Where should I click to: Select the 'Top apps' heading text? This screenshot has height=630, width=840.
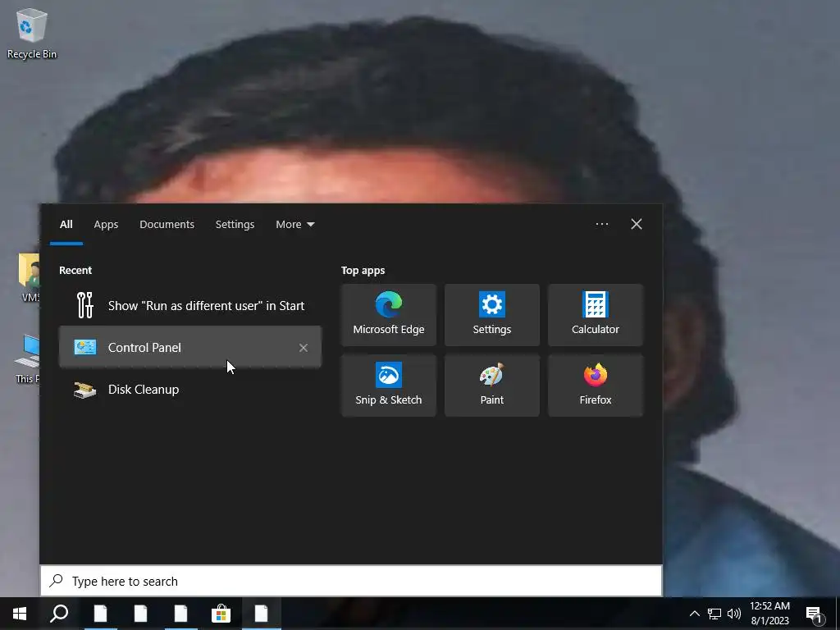click(x=363, y=271)
